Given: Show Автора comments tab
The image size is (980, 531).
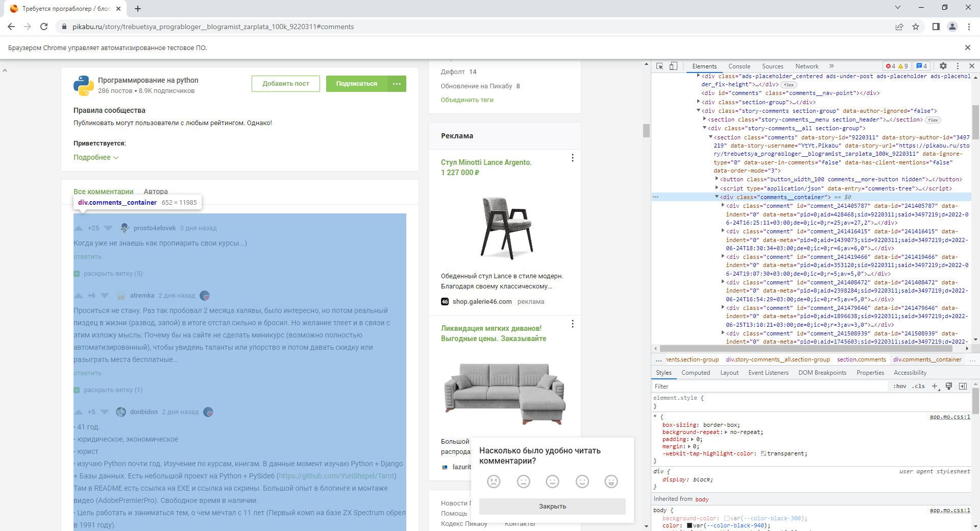Looking at the screenshot, I should (156, 191).
